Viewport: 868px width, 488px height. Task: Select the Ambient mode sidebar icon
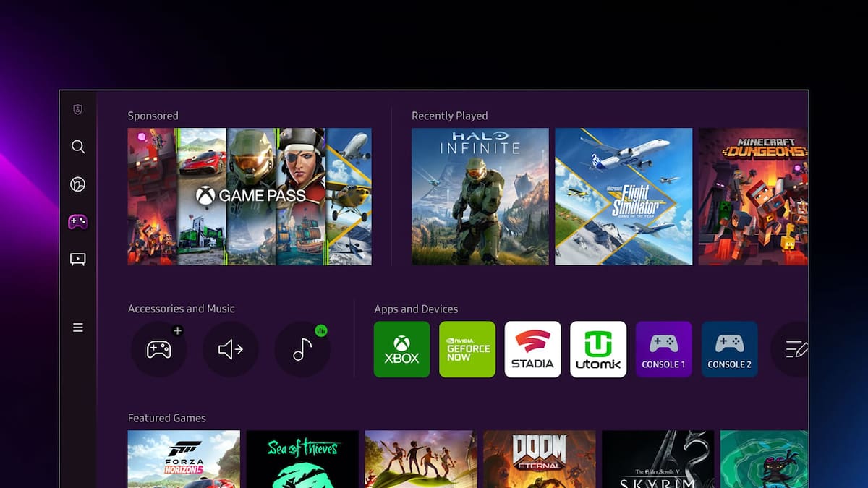click(x=78, y=184)
